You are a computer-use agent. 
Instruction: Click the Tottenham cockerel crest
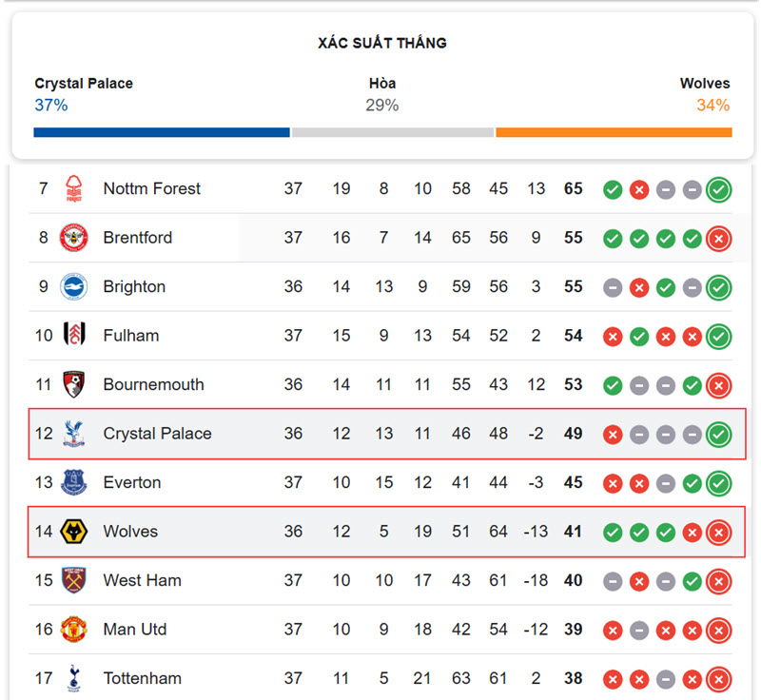click(x=74, y=678)
